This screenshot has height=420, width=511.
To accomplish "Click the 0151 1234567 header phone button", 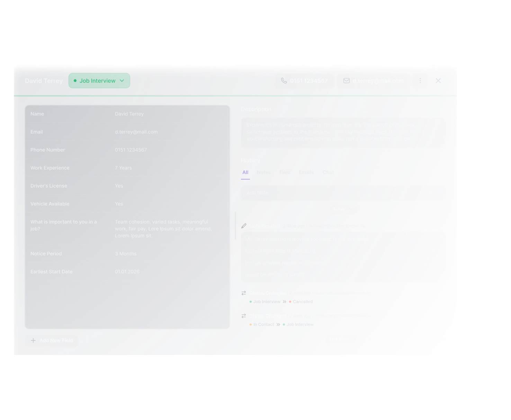I will (x=305, y=81).
